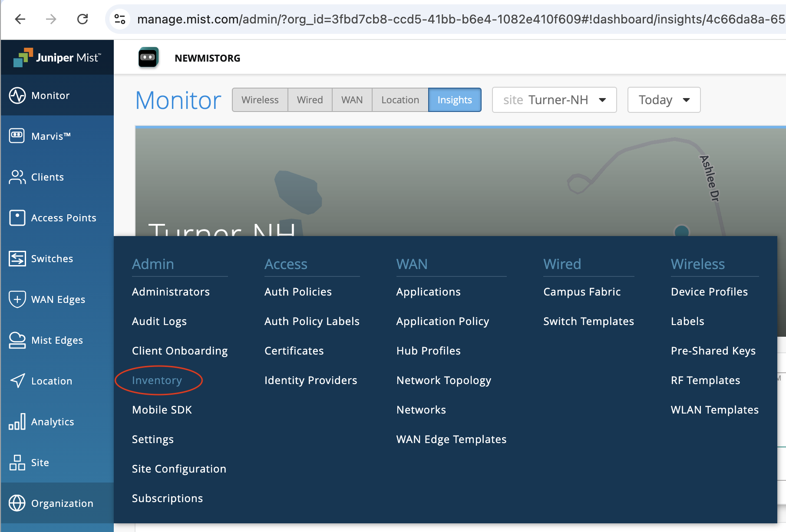Open Labels under Wireless
Screen dimensions: 786x532
click(688, 321)
